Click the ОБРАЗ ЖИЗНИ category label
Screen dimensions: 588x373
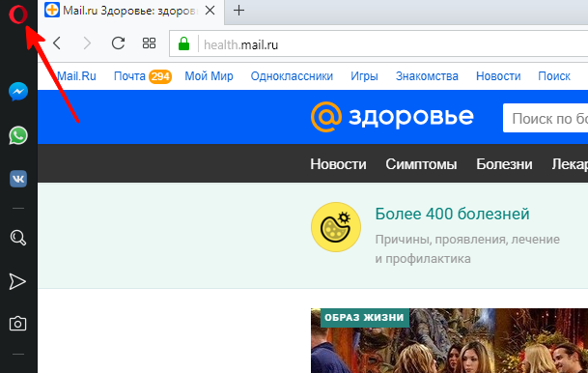[364, 318]
